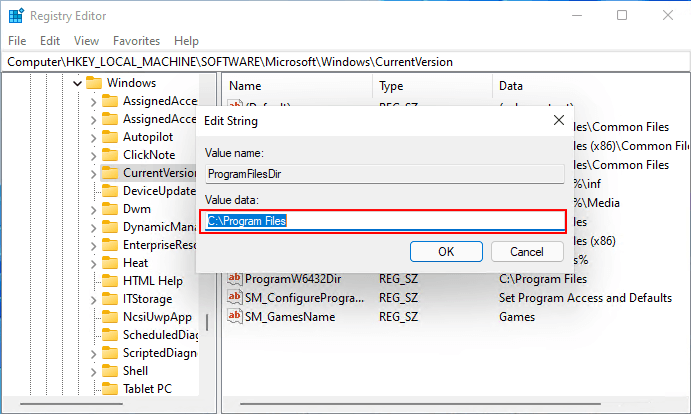691x414 pixels.
Task: Expand the Dwm registry key
Action: 93,209
